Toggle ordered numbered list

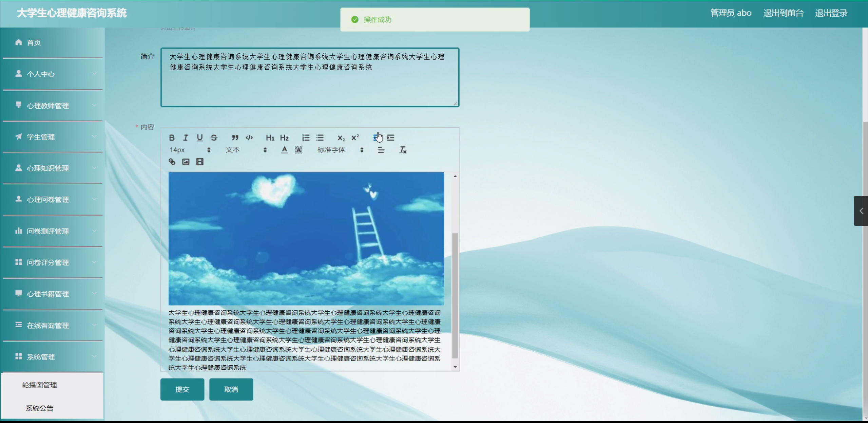click(x=306, y=137)
